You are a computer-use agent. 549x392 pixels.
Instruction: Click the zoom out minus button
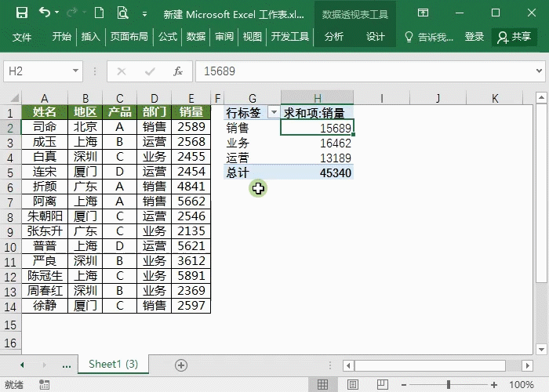[404, 385]
